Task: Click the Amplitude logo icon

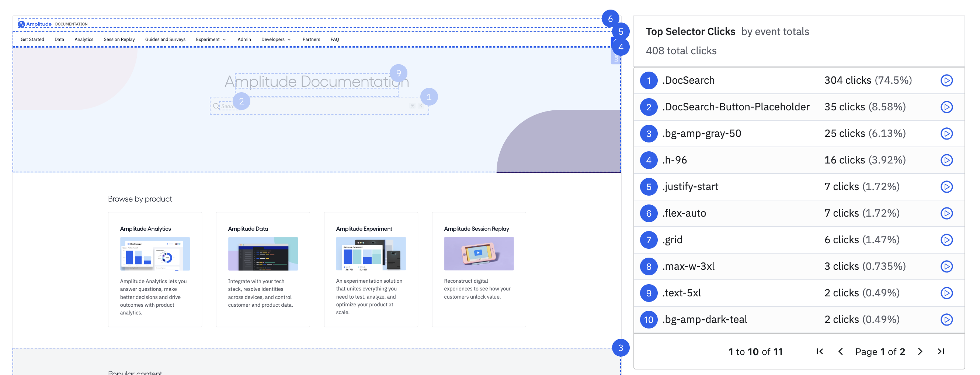Action: (22, 24)
